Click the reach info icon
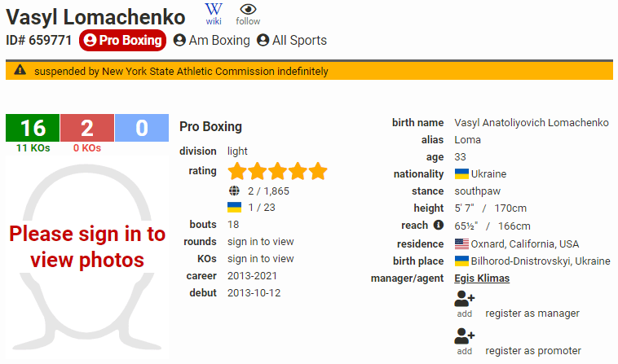The height and width of the screenshot is (364, 618). pos(439,225)
